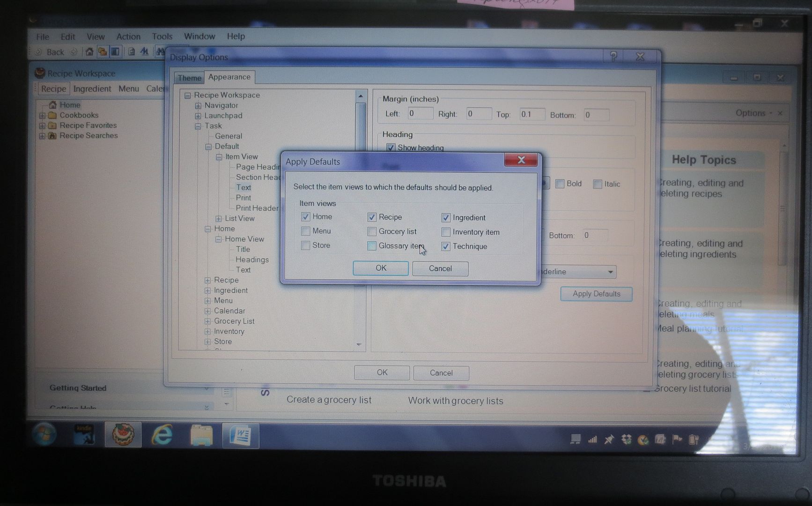Click the Left margin input field
The height and width of the screenshot is (506, 812).
420,113
